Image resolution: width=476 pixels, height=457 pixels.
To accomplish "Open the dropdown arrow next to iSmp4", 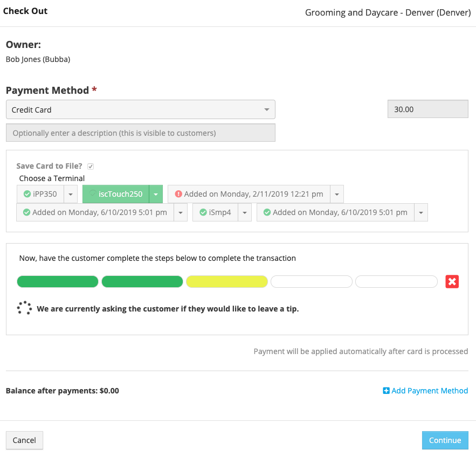I will 245,212.
